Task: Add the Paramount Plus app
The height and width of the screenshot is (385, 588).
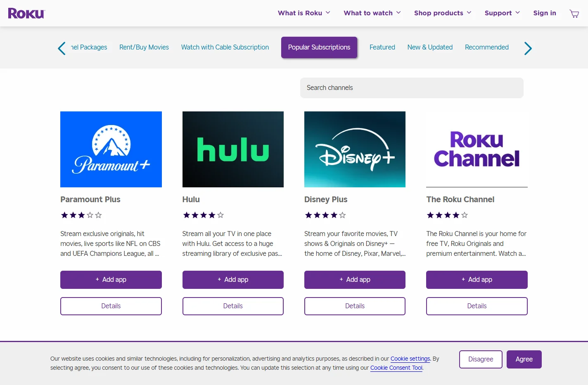Action: tap(111, 280)
